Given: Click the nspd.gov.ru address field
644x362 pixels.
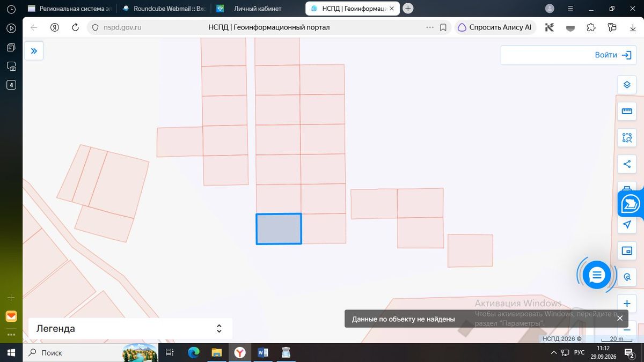Looking at the screenshot, I should tap(122, 27).
